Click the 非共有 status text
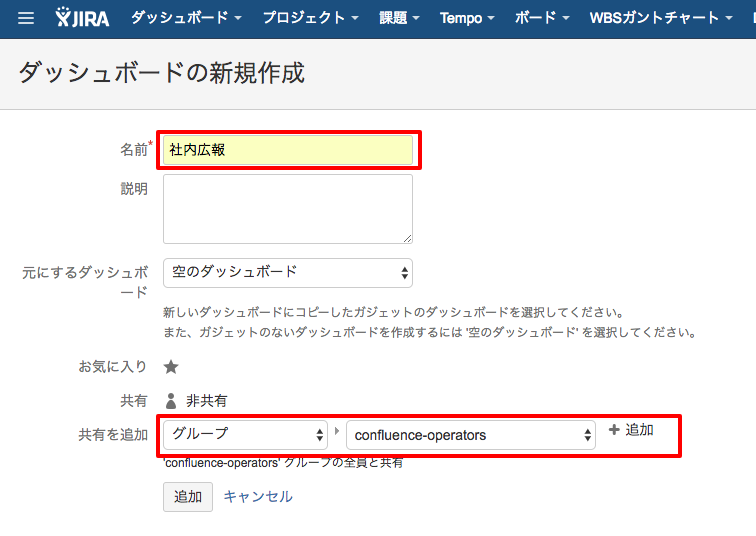756x536 pixels. click(x=206, y=401)
